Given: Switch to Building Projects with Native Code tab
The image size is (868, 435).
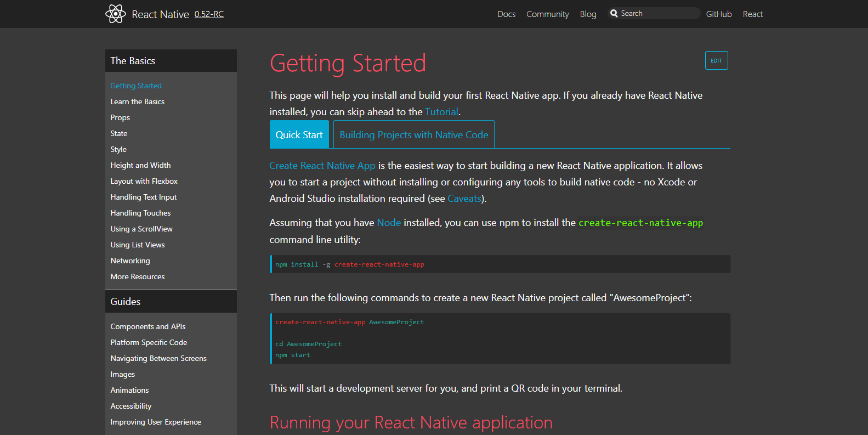Looking at the screenshot, I should (x=414, y=134).
